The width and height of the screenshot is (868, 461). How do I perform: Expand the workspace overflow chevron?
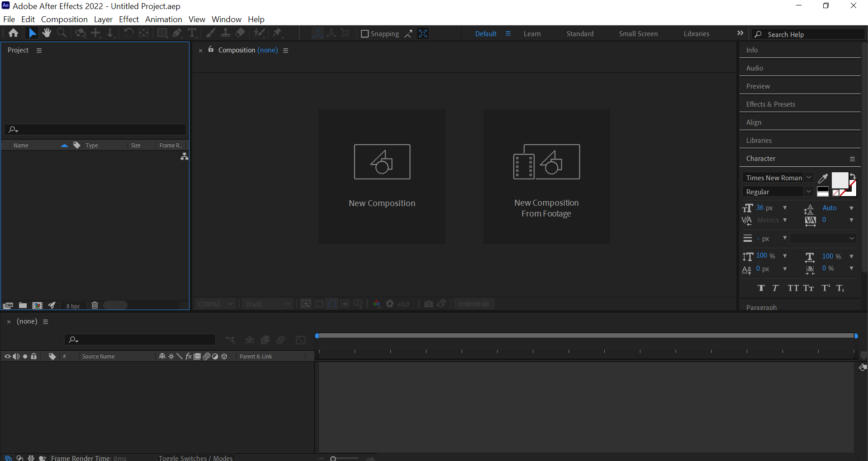740,33
